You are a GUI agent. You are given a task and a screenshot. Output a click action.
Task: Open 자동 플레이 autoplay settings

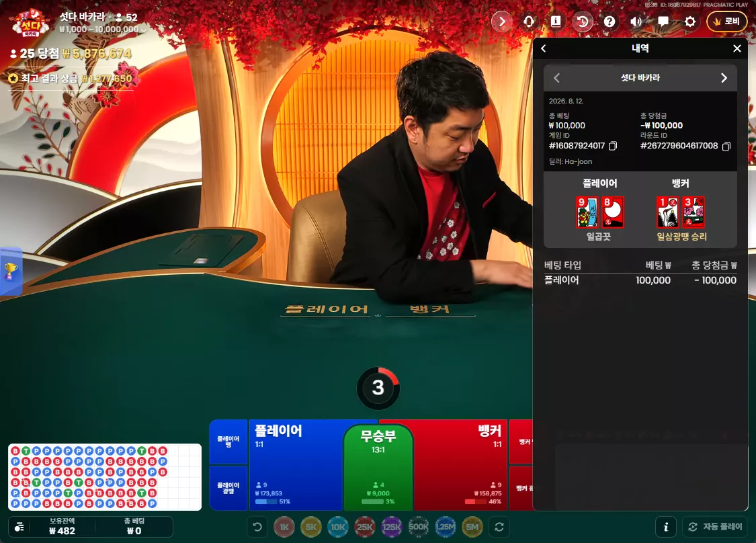click(x=716, y=527)
